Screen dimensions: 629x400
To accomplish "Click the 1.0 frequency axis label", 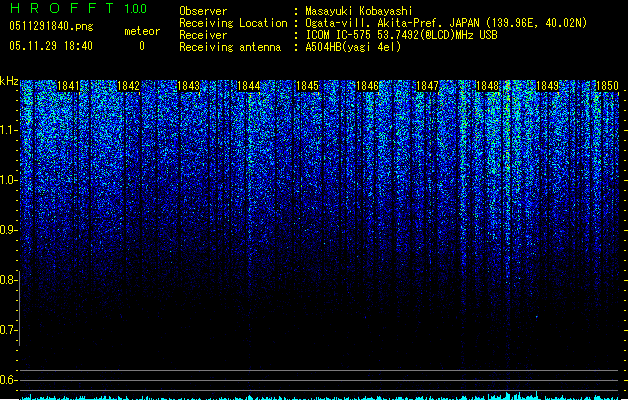I will pyautogui.click(x=8, y=180).
